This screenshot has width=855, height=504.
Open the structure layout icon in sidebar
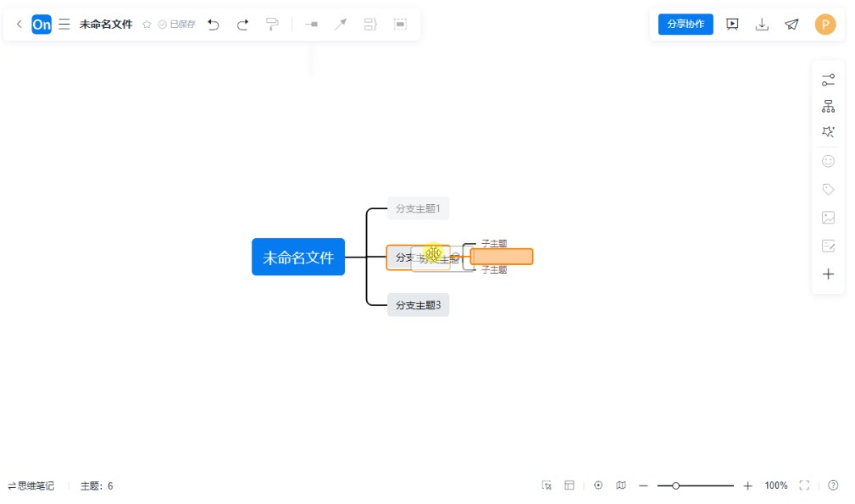pos(828,107)
